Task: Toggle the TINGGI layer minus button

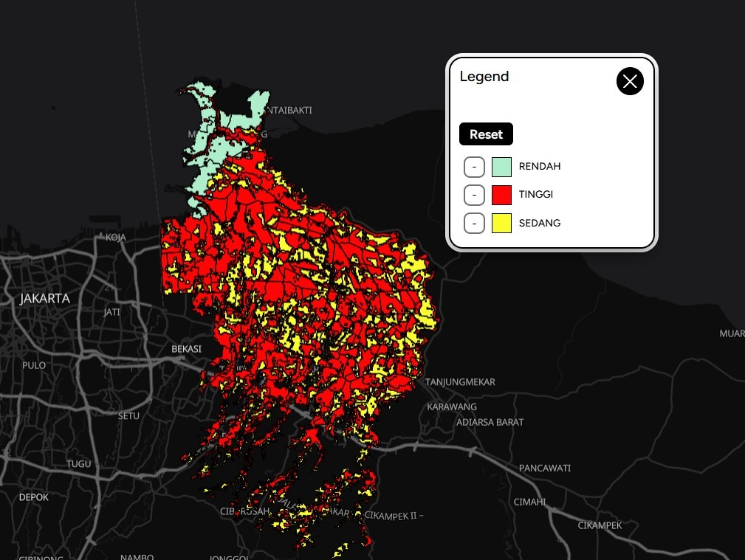Action: point(474,195)
